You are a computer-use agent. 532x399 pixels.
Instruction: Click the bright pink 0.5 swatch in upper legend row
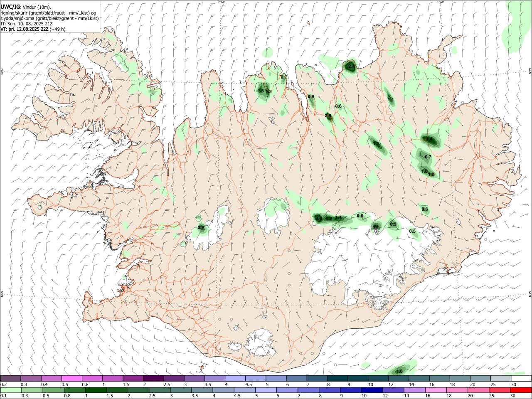tap(71, 379)
